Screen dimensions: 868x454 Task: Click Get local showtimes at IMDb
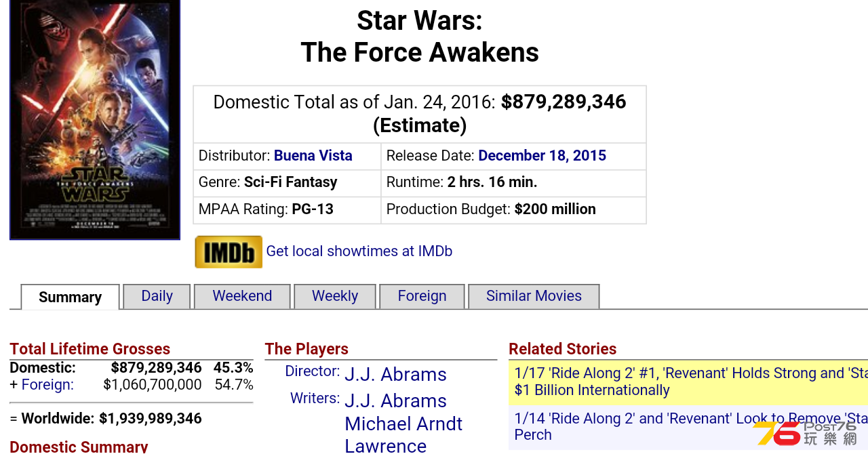[x=359, y=251]
